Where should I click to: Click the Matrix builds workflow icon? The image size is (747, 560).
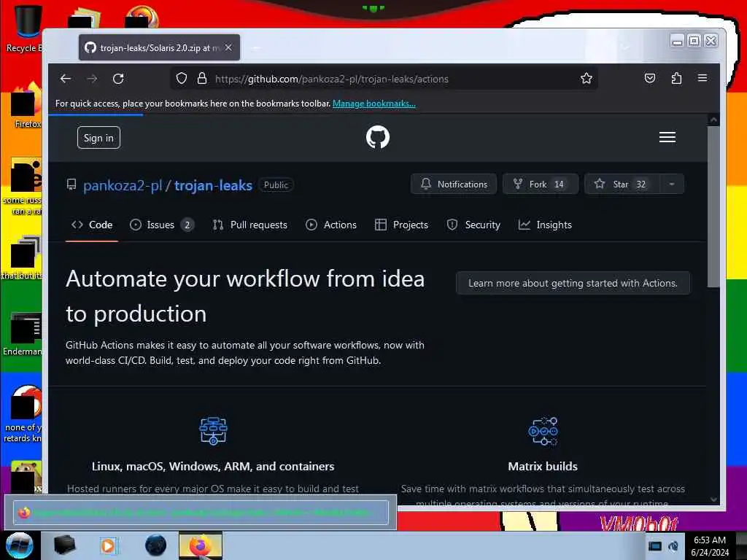543,431
